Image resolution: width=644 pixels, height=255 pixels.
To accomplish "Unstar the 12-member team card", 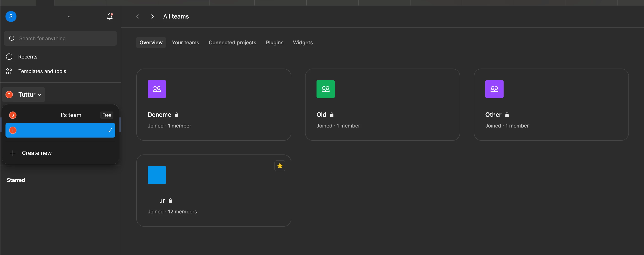I will [x=280, y=166].
